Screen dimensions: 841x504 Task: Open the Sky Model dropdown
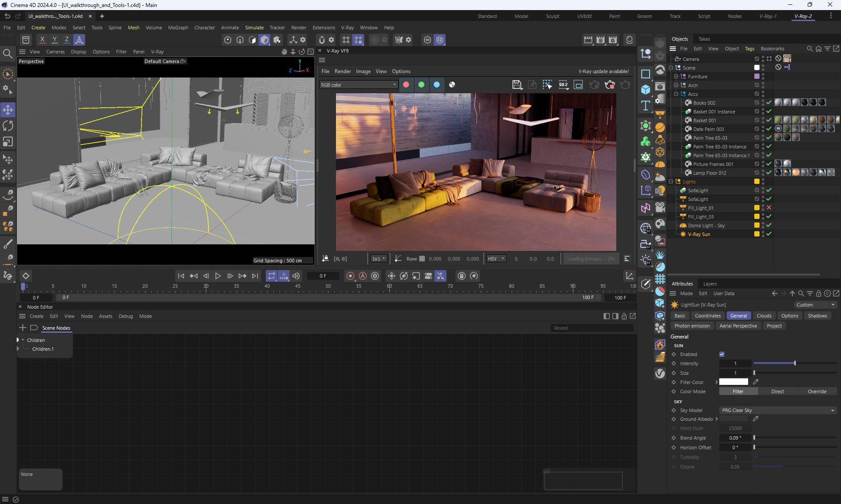pyautogui.click(x=777, y=410)
